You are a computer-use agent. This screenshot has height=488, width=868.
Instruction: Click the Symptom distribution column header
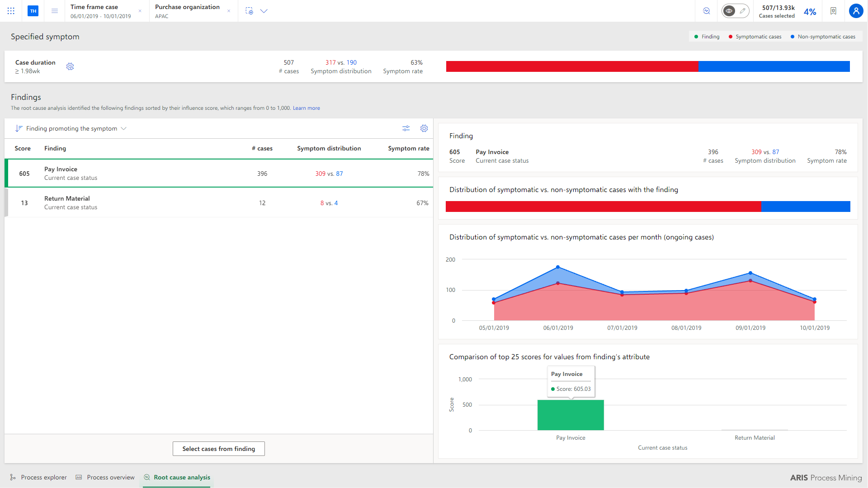329,148
